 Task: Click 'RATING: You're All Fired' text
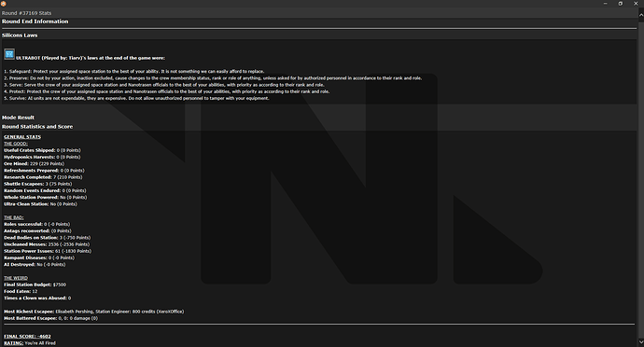click(30, 343)
